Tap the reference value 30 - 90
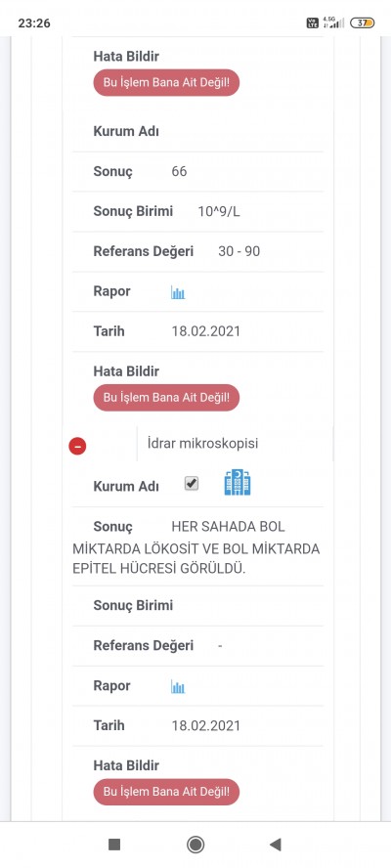The height and width of the screenshot is (868, 391). click(239, 251)
